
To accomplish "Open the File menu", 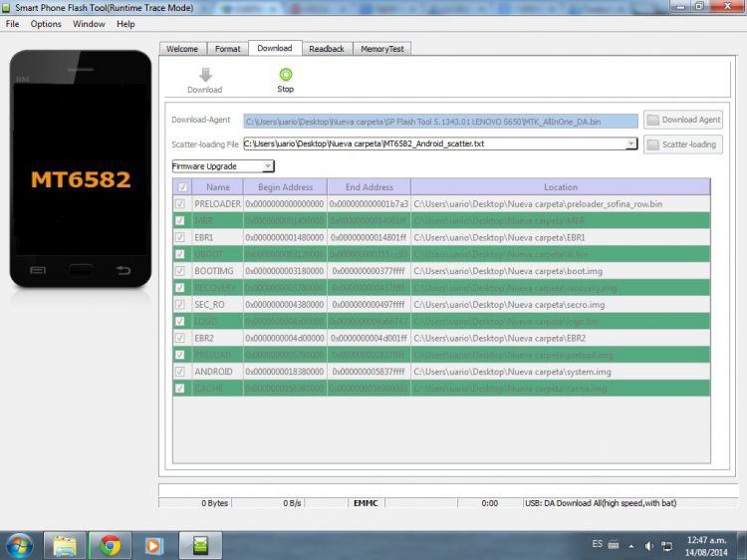I will [x=12, y=24].
